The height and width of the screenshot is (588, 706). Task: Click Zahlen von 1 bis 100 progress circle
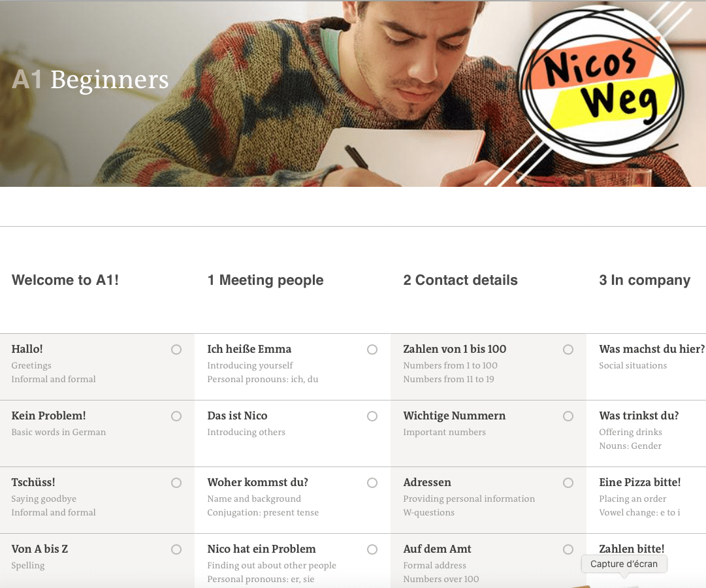[x=568, y=350]
